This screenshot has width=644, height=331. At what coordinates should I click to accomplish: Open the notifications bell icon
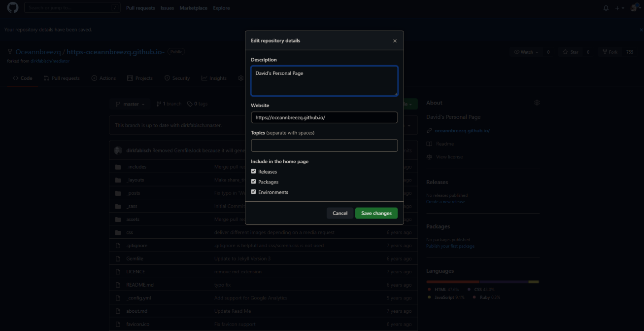(606, 8)
